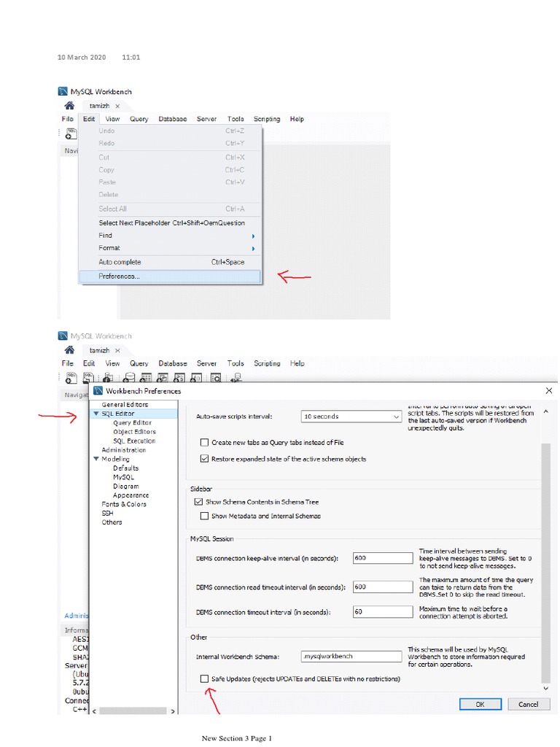Uncheck Restore expanded state of active schema objects

pos(204,459)
